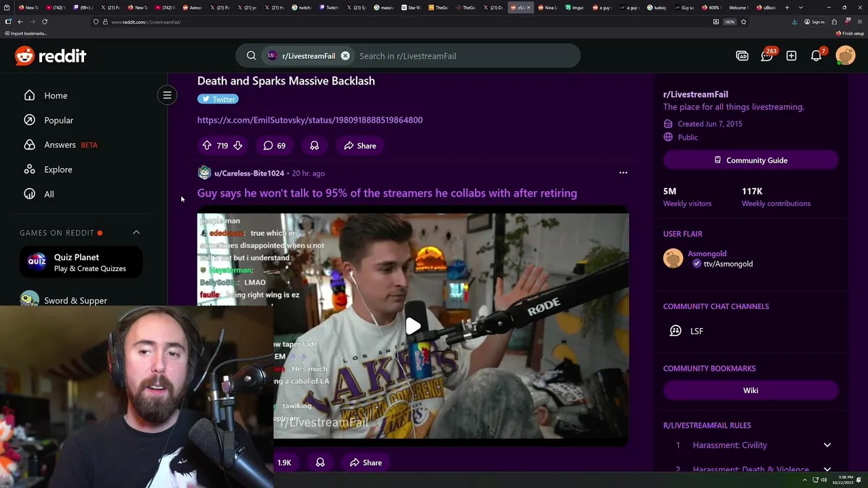The image size is (868, 488).
Task: Open chat with 263 unread
Action: coord(767,56)
